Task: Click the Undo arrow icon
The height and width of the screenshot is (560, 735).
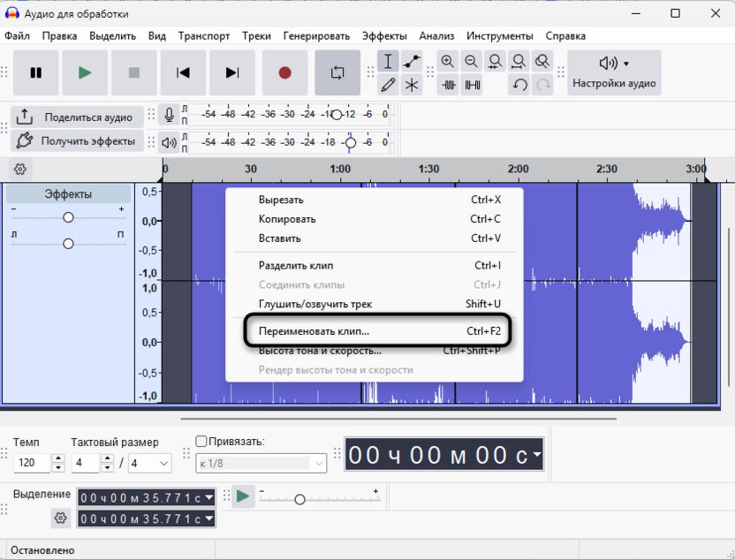Action: 519,85
